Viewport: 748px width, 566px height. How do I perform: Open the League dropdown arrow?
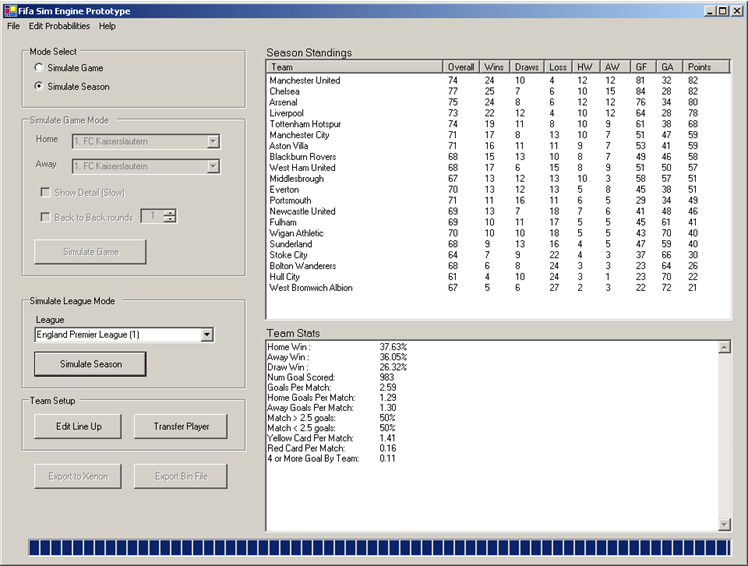coord(207,335)
